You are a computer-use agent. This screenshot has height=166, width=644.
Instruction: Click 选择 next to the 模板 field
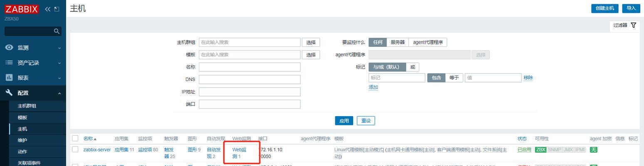pos(311,55)
